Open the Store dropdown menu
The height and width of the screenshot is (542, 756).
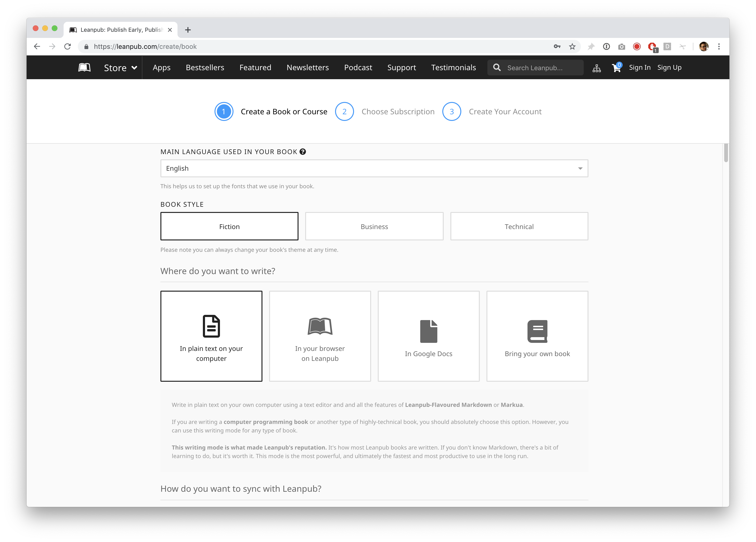tap(120, 68)
